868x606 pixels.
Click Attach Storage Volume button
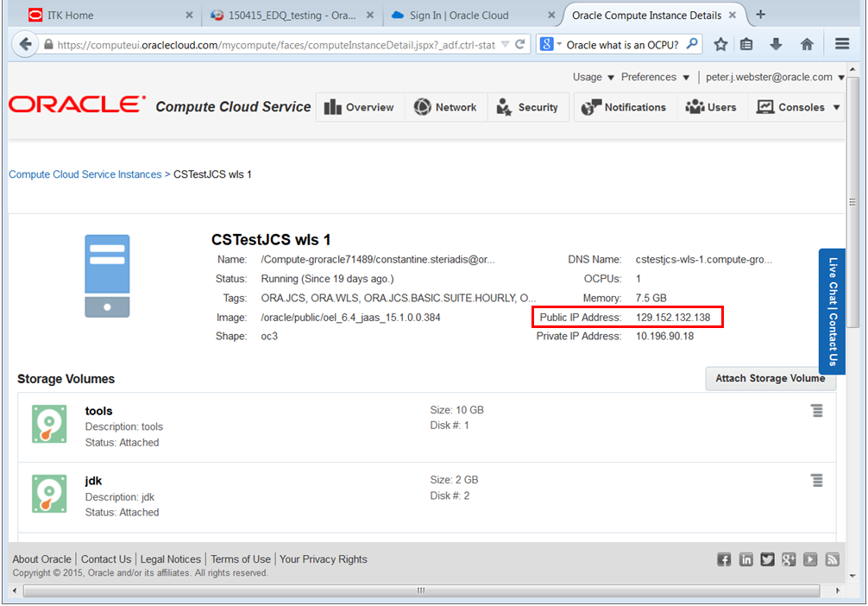click(770, 378)
